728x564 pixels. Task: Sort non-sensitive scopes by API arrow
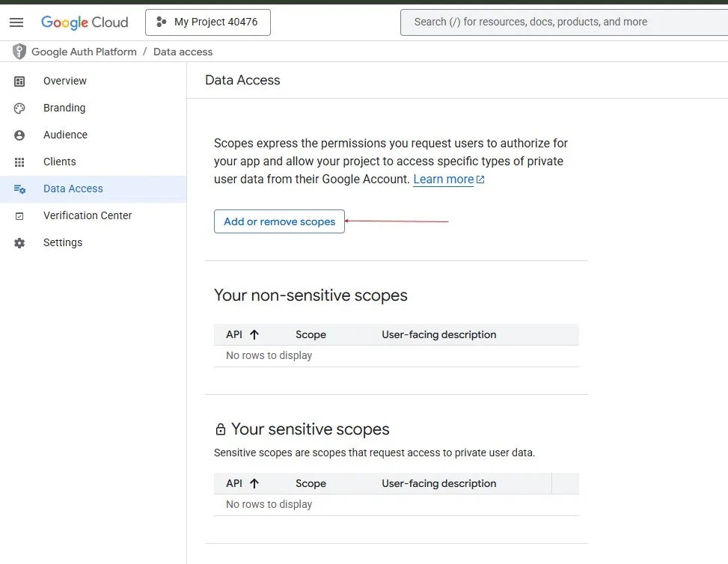[254, 334]
